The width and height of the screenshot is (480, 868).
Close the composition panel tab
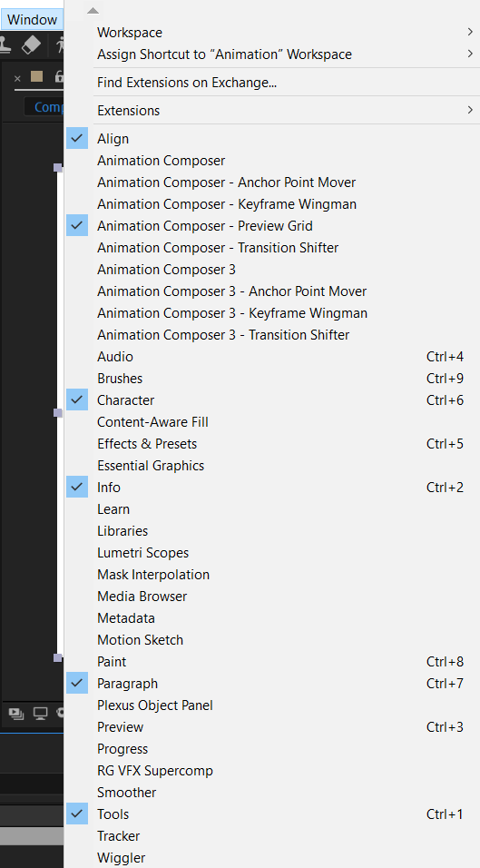(17, 78)
